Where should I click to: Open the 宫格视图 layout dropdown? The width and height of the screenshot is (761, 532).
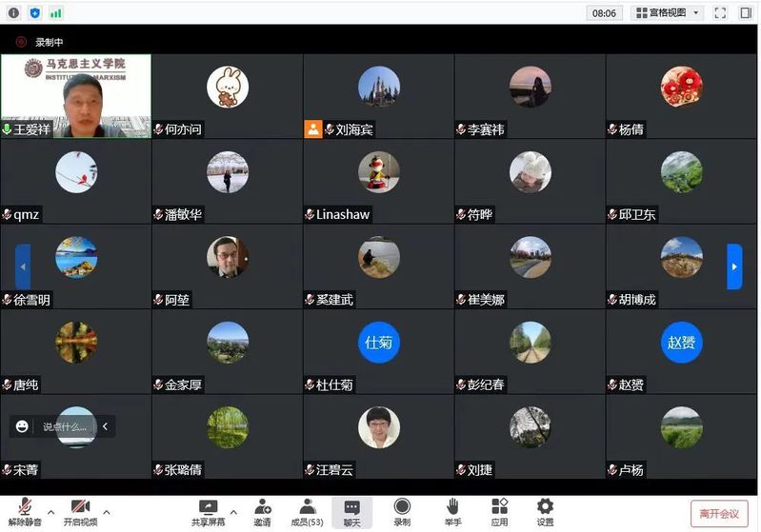point(668,13)
